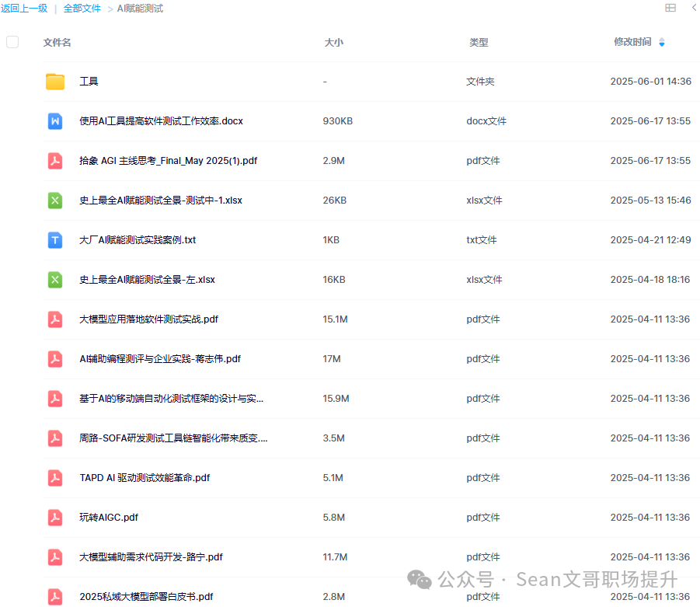
Task: Go back via 返回上一级 link
Action: [x=24, y=9]
